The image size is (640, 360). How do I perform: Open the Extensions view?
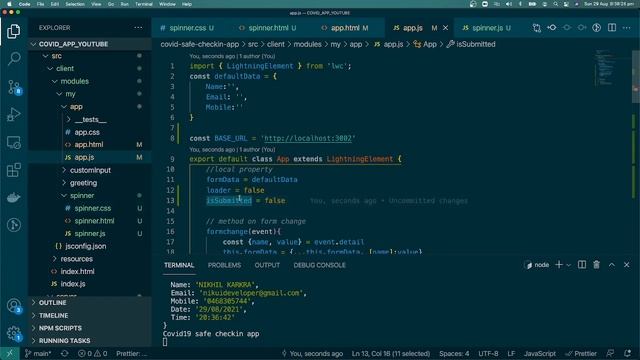point(13,170)
